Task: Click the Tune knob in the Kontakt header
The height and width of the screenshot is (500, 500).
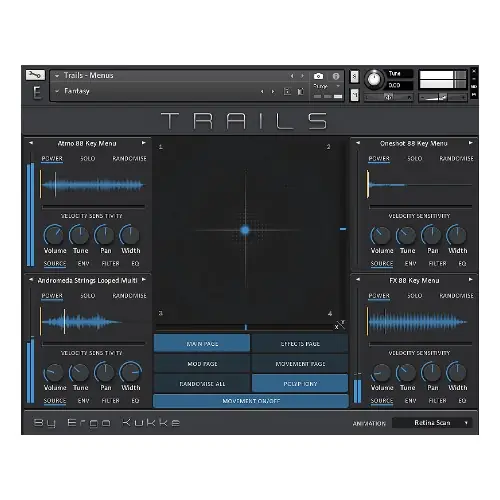Action: pos(374,79)
